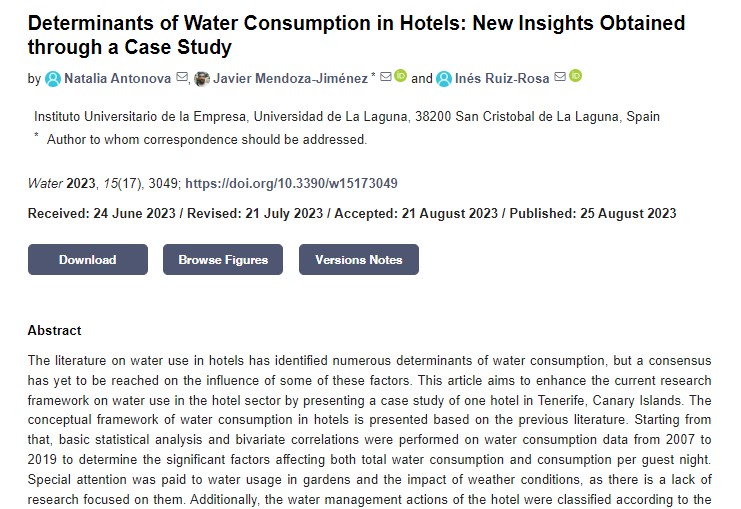Click the Versions Notes button
741x509 pixels.
coord(359,259)
